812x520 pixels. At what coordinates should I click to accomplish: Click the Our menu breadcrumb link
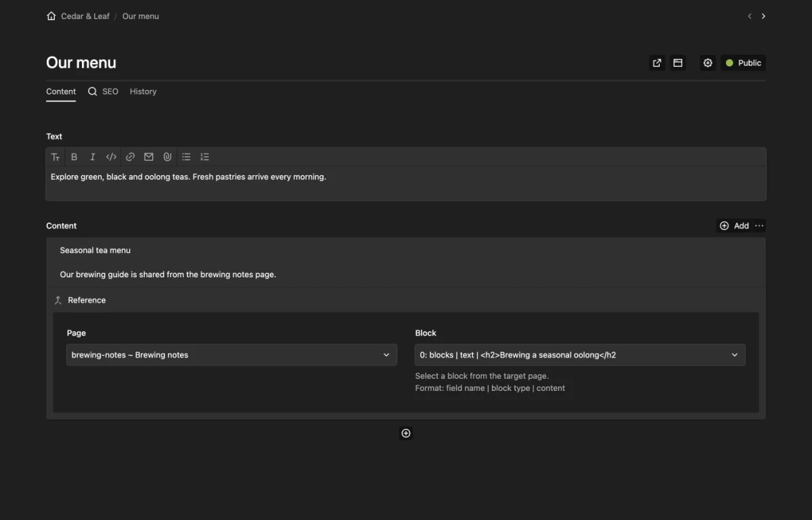[141, 16]
